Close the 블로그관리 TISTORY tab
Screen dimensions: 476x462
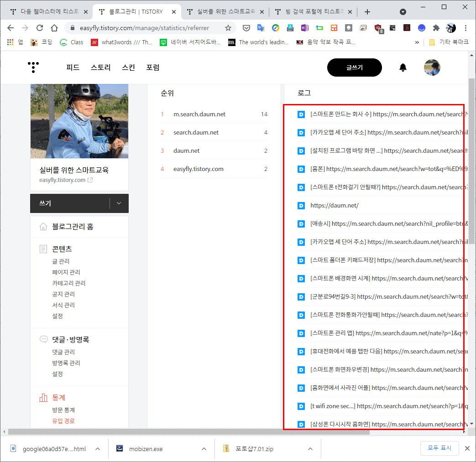pyautogui.click(x=173, y=12)
